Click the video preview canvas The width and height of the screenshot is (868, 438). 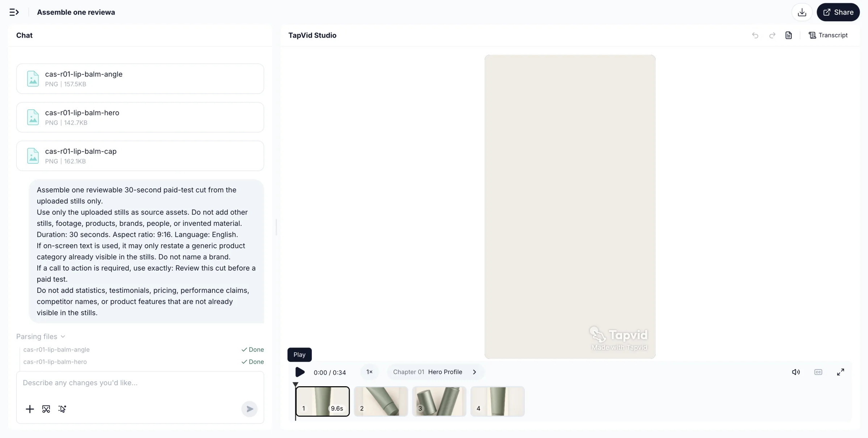click(x=570, y=207)
